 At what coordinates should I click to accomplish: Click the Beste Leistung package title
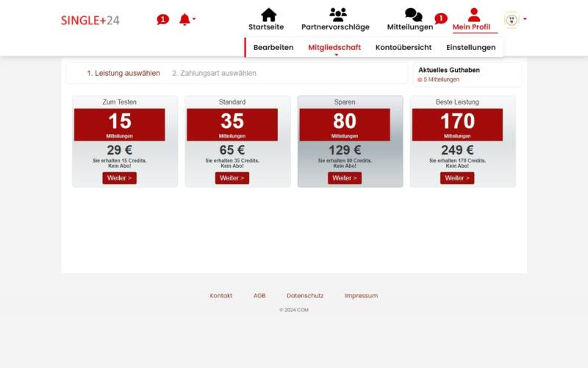pos(457,102)
